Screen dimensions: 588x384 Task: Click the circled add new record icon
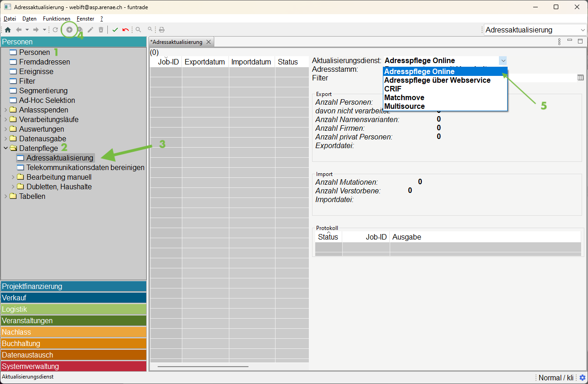[x=69, y=30]
